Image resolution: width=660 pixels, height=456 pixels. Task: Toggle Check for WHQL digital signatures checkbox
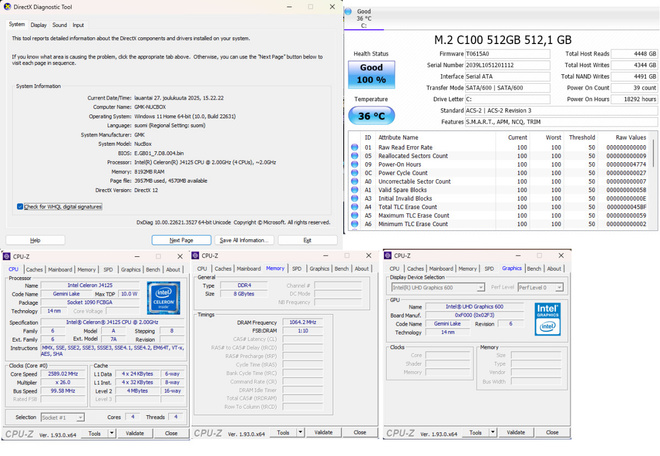(x=20, y=206)
